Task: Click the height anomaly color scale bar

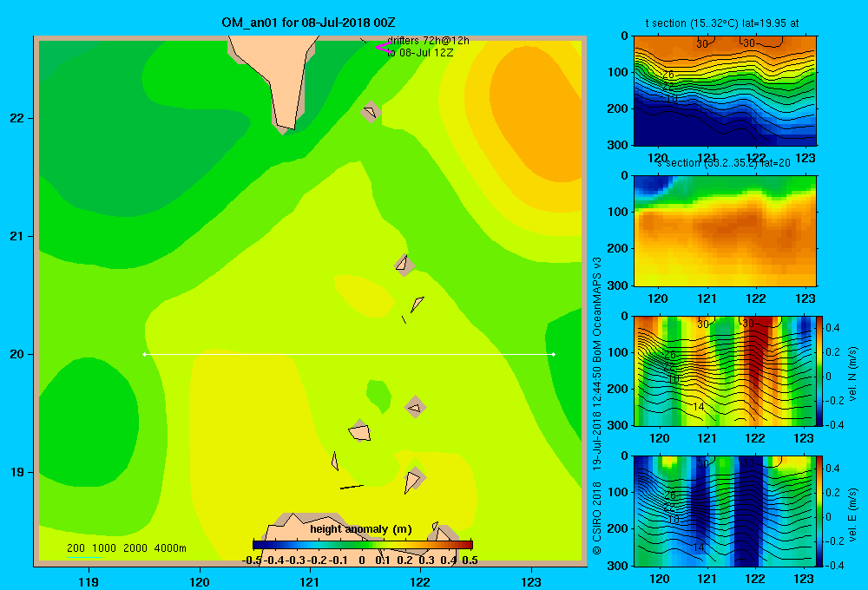Action: tap(363, 545)
